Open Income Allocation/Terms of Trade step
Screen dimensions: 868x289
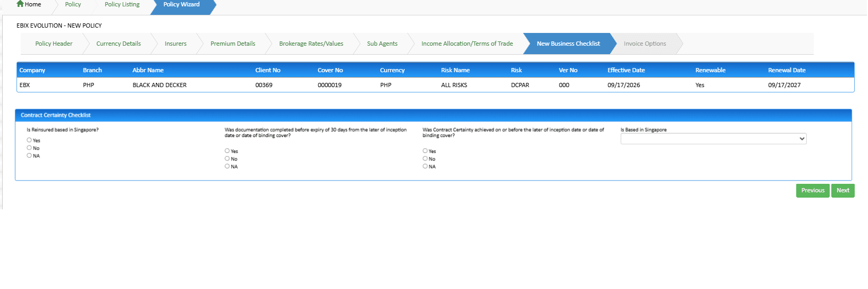coord(468,44)
